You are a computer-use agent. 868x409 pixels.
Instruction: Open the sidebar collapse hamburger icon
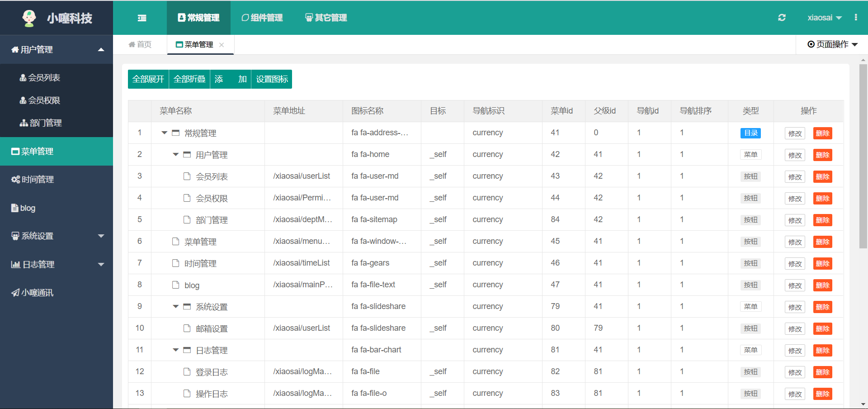142,18
